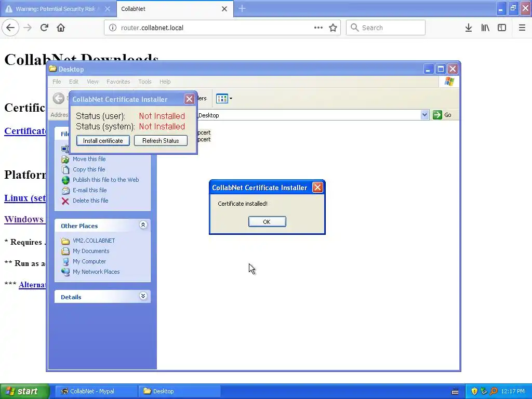532x399 pixels.
Task: Open the browser home page
Action: [61, 28]
